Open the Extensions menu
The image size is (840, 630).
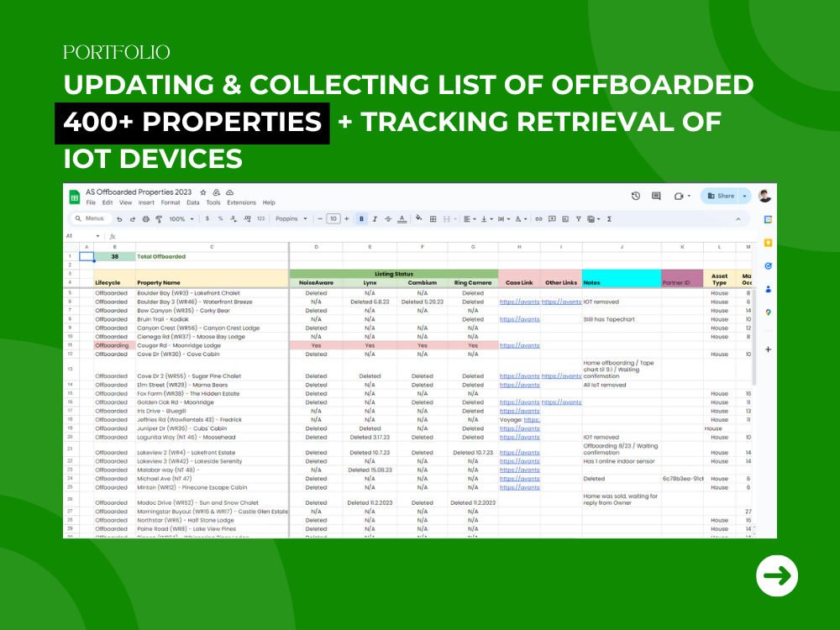point(241,203)
